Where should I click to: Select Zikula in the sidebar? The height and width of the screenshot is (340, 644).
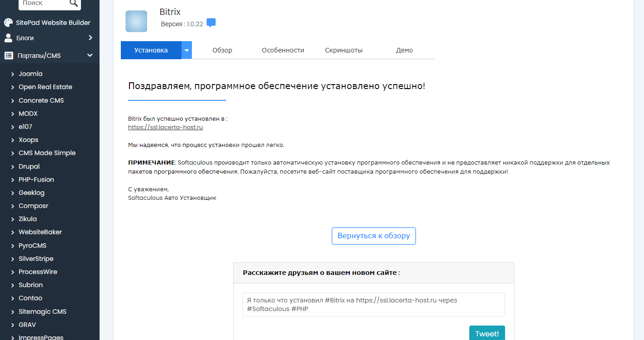(28, 219)
